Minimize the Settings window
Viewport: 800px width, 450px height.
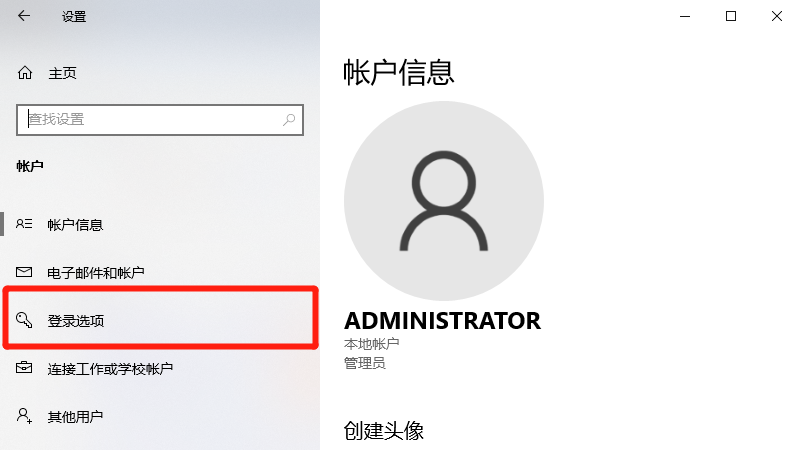pyautogui.click(x=685, y=16)
